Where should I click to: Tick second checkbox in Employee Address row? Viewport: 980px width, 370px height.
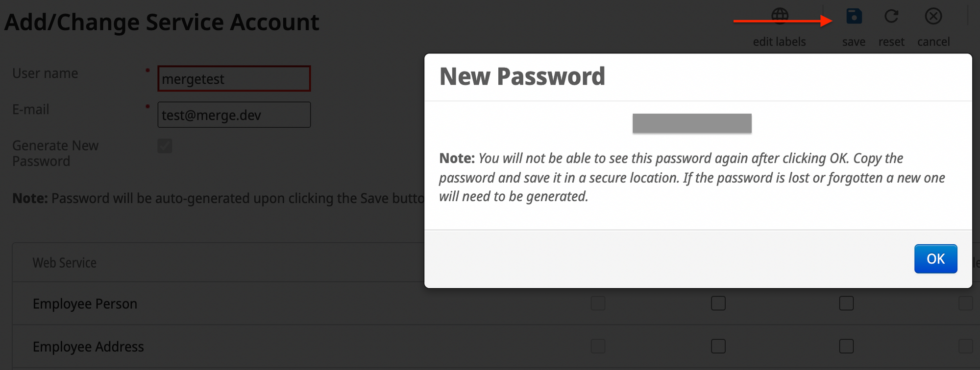tap(718, 347)
